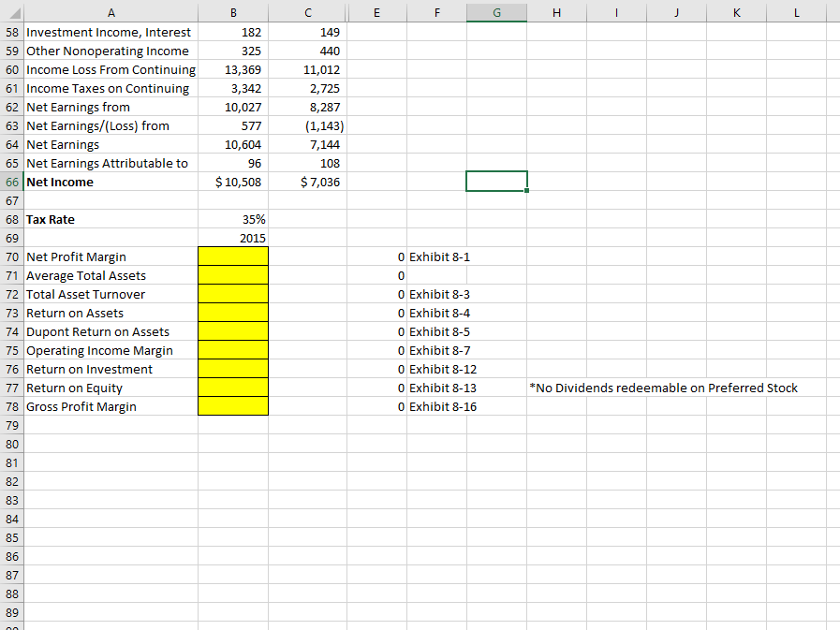Select row header 78
Viewport: 840px width, 630px height.
tap(11, 406)
